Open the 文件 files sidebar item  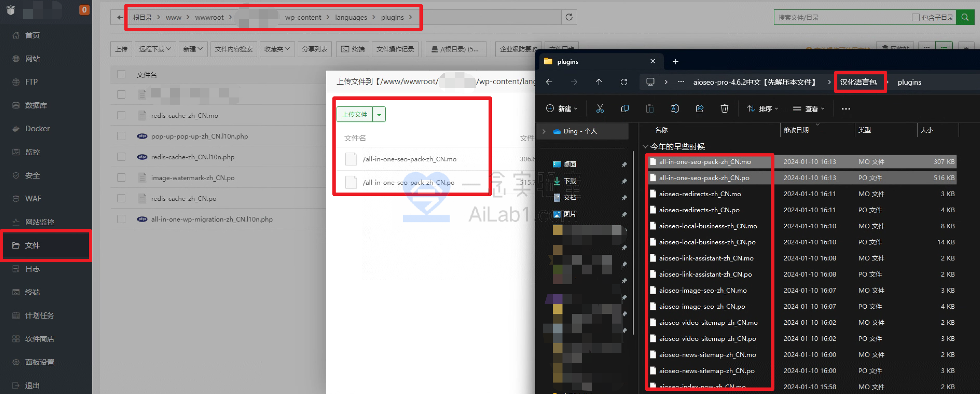click(46, 245)
